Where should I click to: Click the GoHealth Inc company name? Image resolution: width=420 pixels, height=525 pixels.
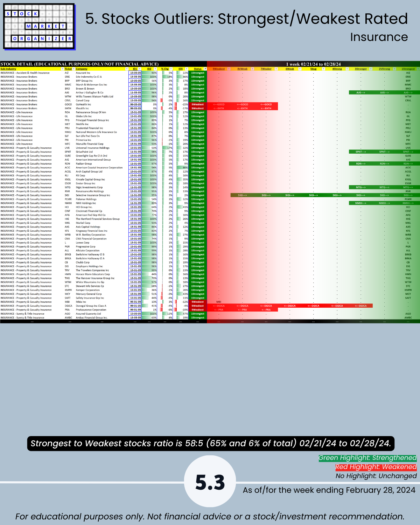[x=83, y=104]
